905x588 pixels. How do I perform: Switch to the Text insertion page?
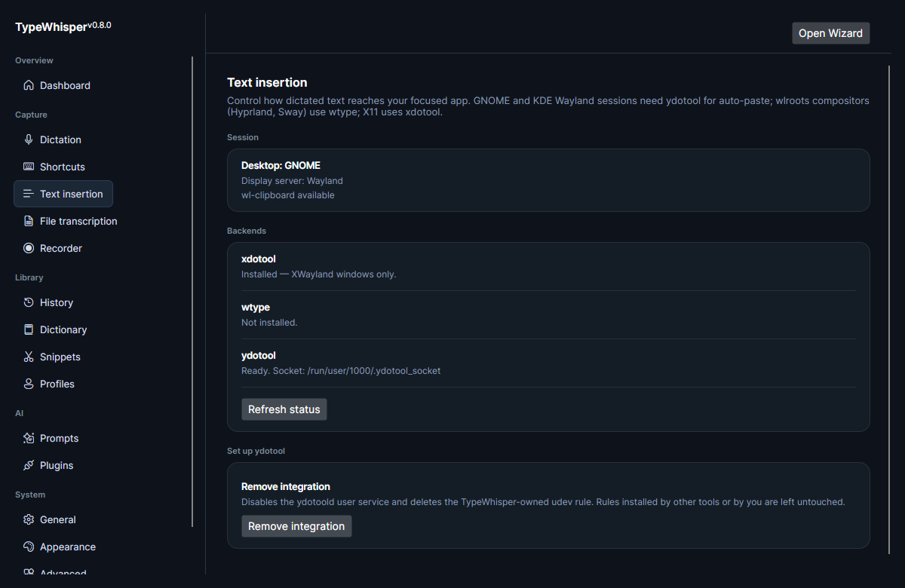(63, 194)
